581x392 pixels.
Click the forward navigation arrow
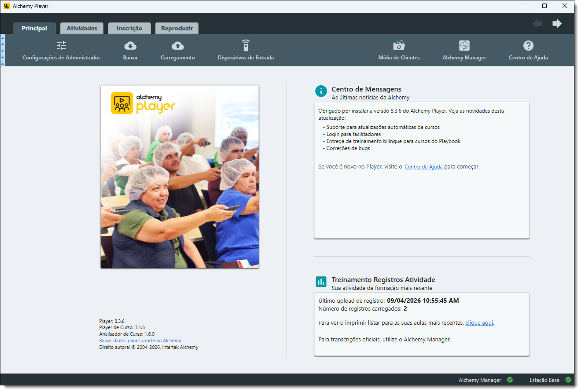[557, 24]
